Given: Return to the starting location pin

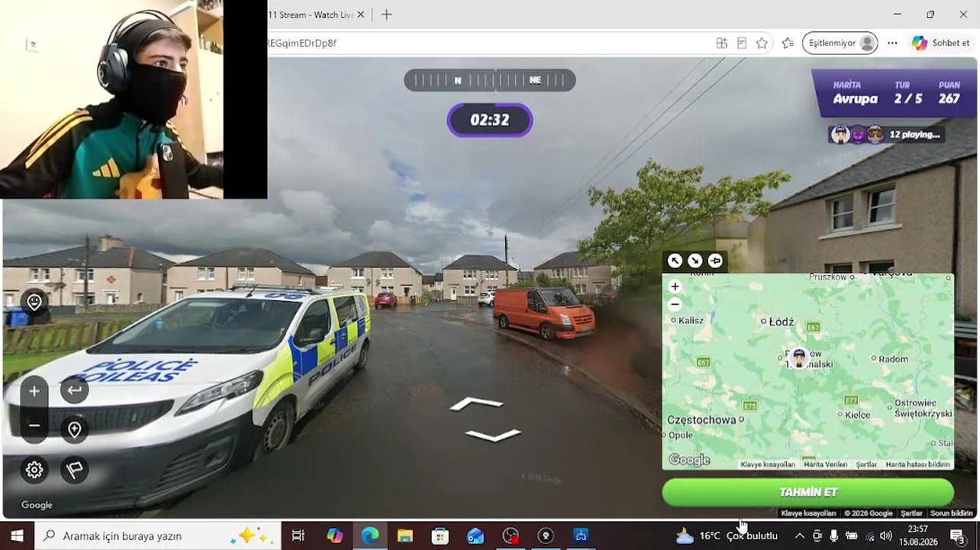Looking at the screenshot, I should 74,430.
